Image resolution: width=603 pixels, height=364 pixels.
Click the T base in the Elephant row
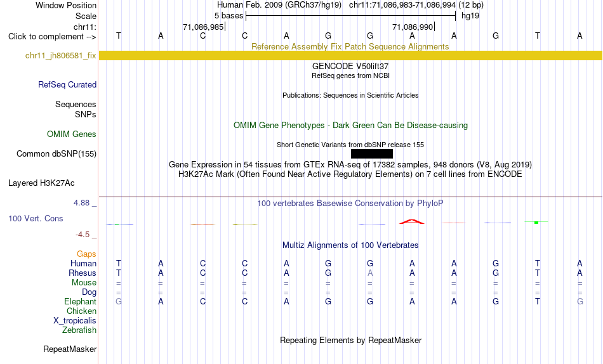(x=537, y=301)
